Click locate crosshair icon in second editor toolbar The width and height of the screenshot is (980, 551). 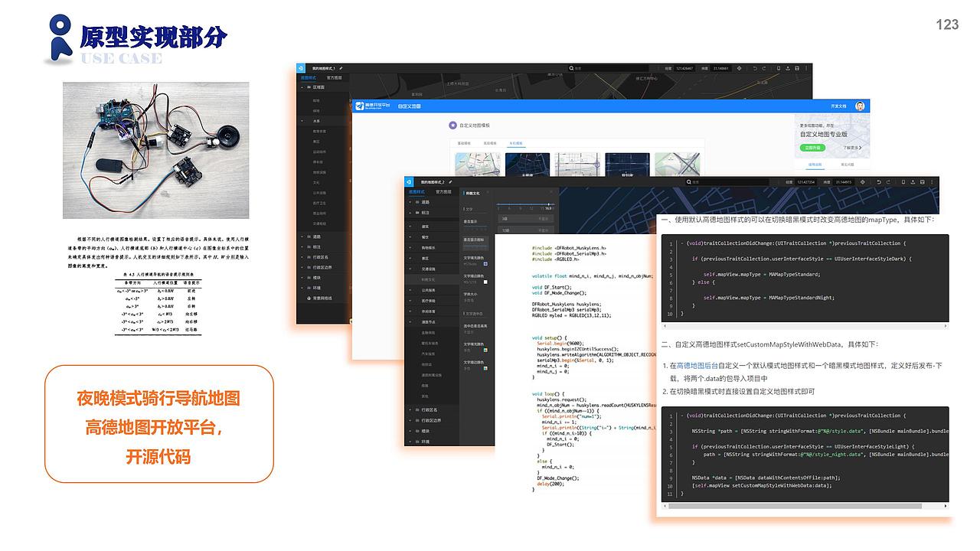coord(863,182)
